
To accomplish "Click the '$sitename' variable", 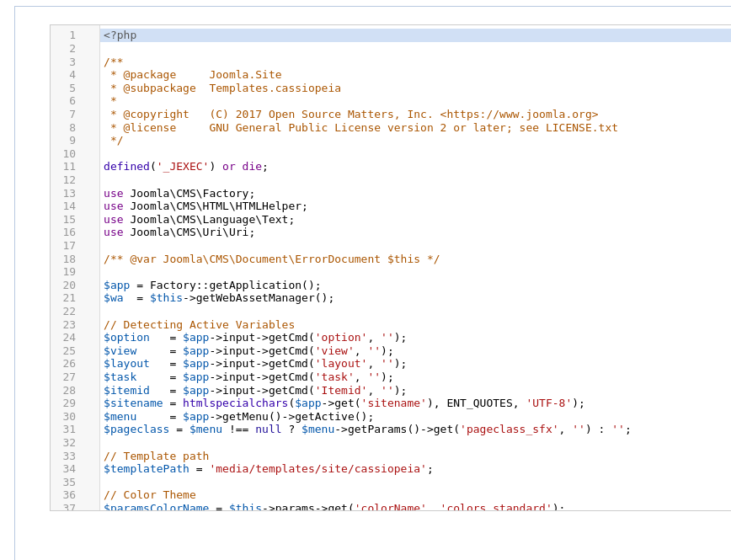I will (x=133, y=403).
